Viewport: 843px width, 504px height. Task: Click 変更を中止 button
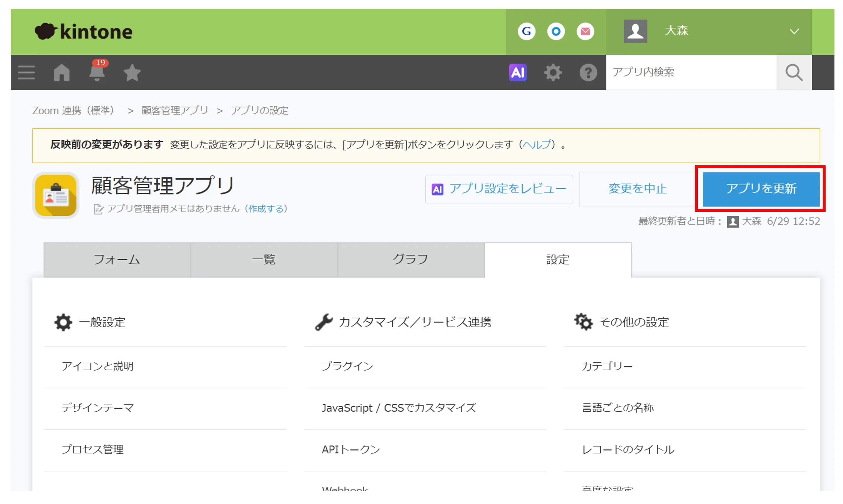tap(637, 189)
